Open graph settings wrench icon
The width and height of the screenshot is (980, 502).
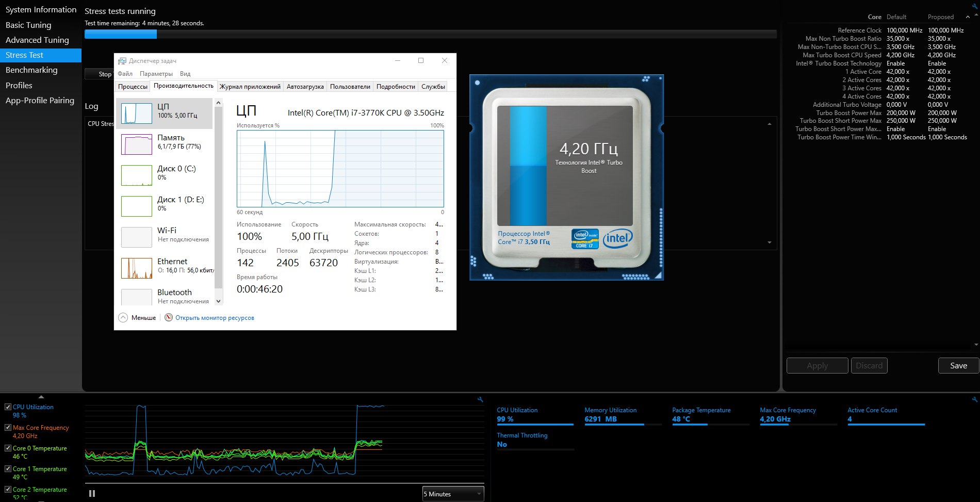[480, 399]
